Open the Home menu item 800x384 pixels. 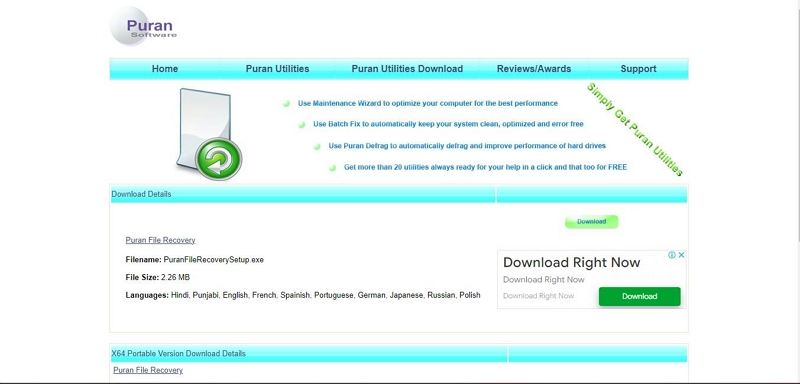(x=165, y=69)
